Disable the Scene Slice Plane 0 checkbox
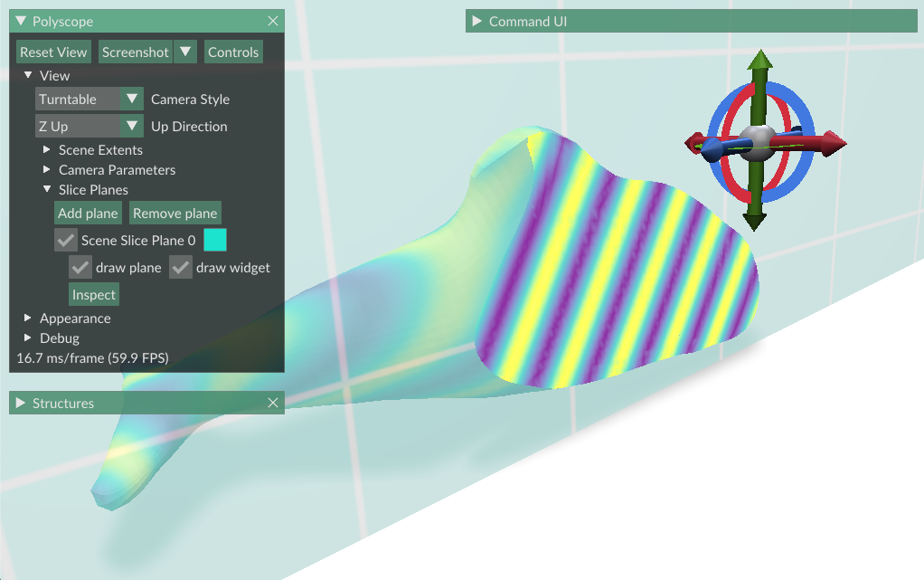924x580 pixels. tap(65, 240)
